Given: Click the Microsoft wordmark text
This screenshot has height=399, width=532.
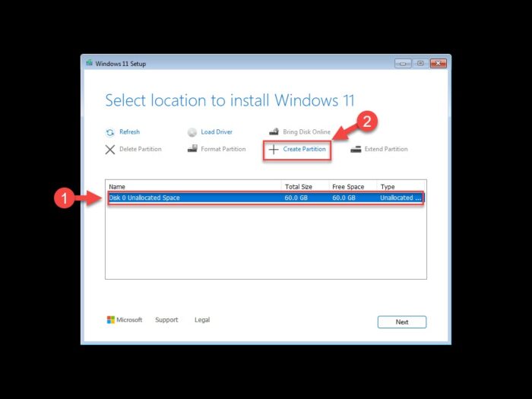Looking at the screenshot, I should click(129, 320).
